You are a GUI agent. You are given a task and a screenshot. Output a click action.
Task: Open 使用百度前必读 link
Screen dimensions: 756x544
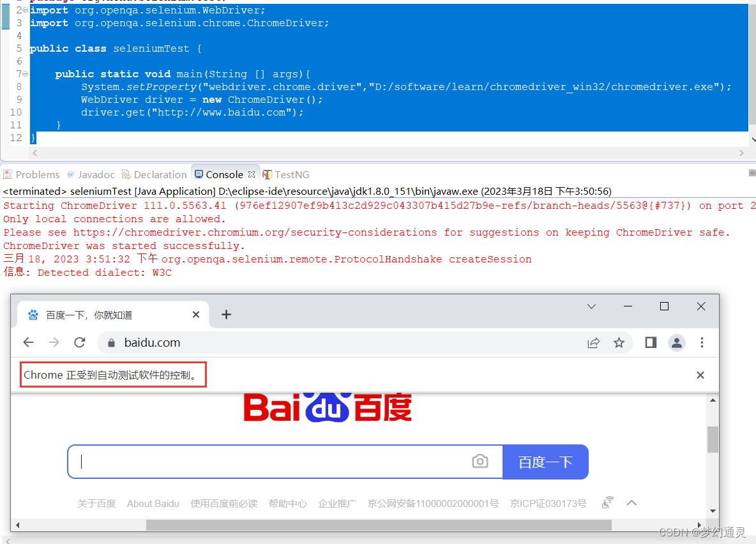[223, 504]
